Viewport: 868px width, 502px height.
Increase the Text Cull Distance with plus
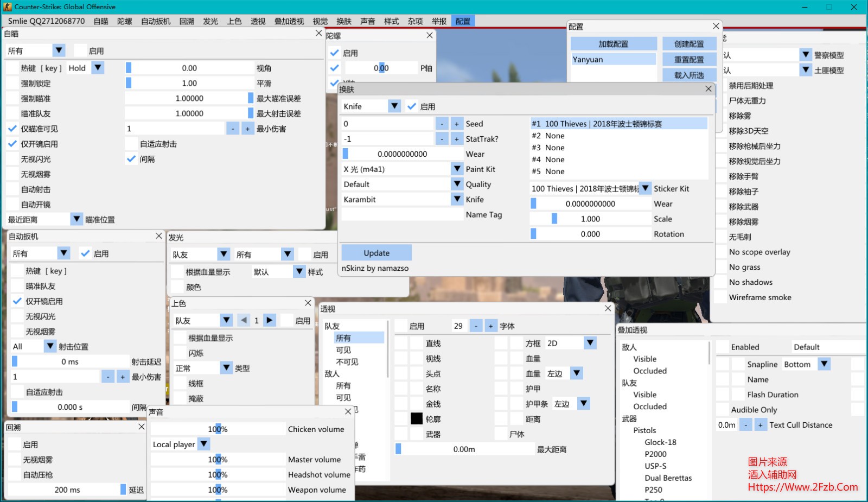pyautogui.click(x=761, y=425)
